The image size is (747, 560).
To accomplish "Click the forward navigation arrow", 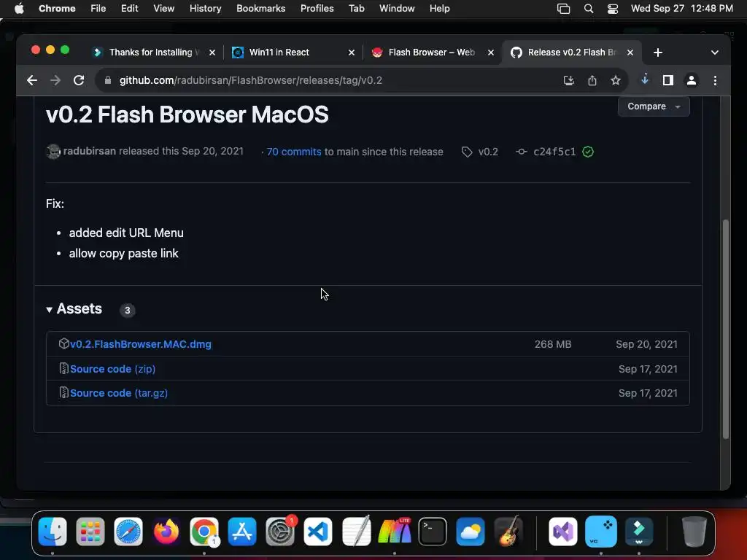I will [x=55, y=80].
